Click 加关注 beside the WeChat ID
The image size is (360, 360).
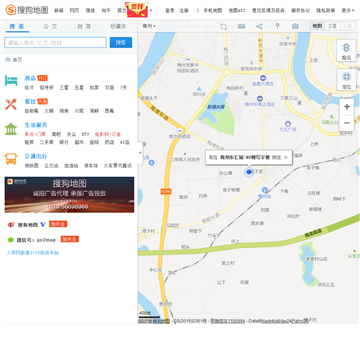[x=70, y=239]
